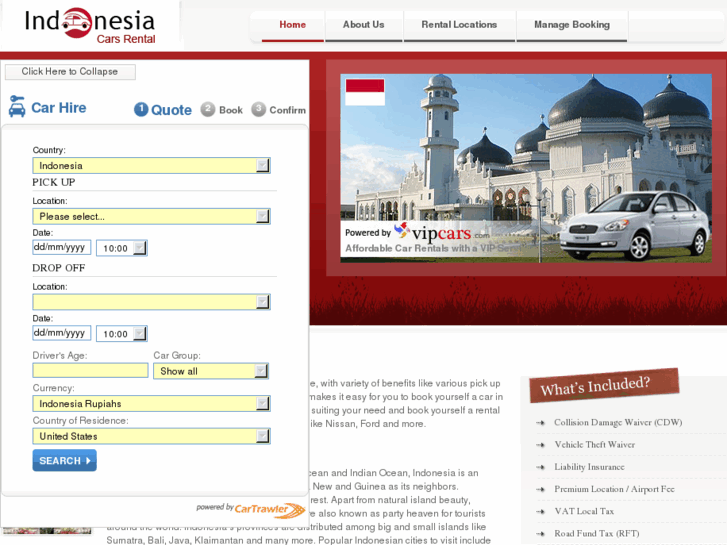Click the Vehicle Theft Waiver item
Screen dimensions: 727x545
pos(594,445)
